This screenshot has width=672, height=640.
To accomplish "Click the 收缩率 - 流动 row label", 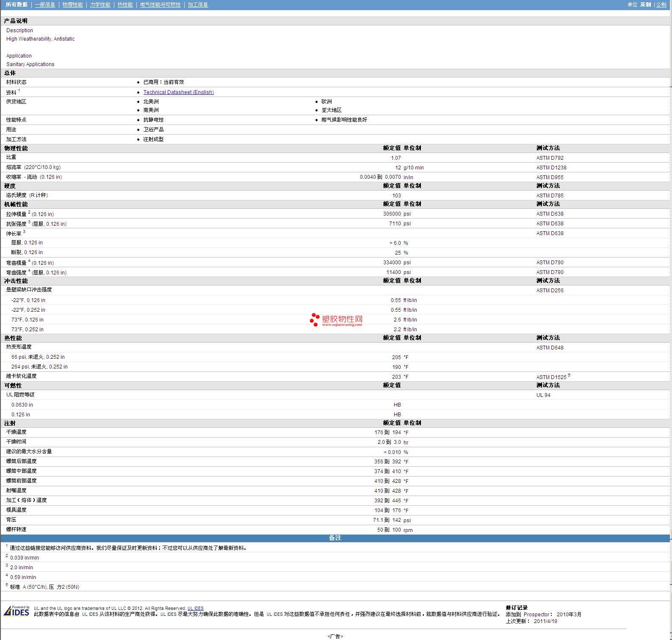I will coord(34,177).
